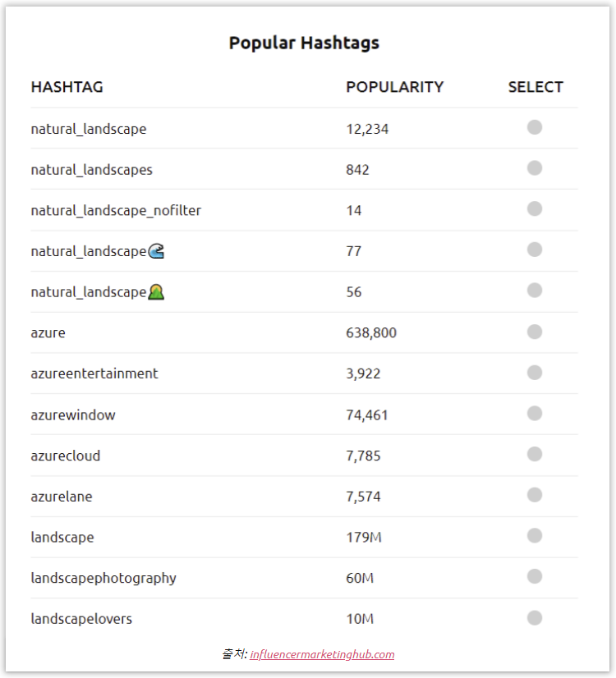Select the natural_landscapes hashtag radio button
This screenshot has width=616, height=678.
[535, 168]
